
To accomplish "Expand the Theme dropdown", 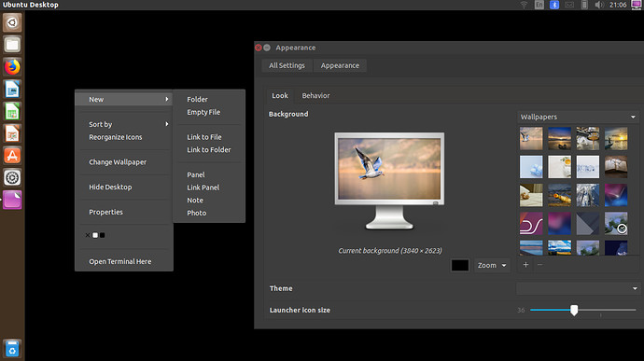I will point(578,288).
